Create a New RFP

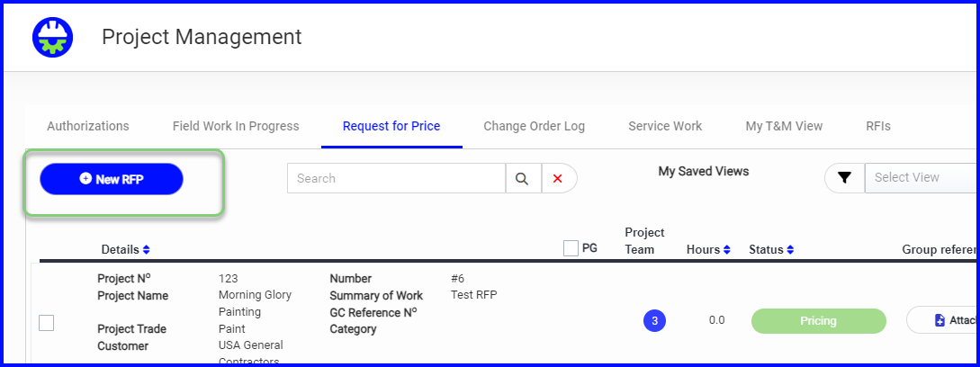[x=112, y=179]
